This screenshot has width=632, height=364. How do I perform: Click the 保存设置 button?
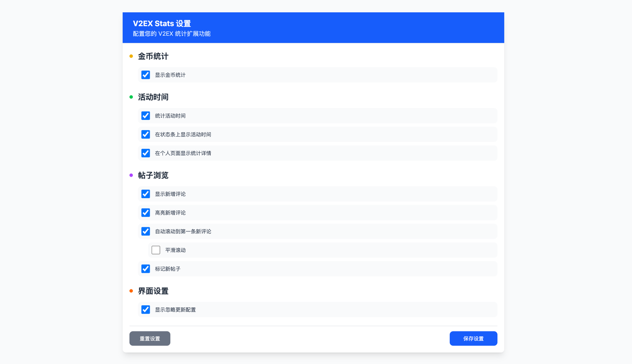(x=474, y=338)
